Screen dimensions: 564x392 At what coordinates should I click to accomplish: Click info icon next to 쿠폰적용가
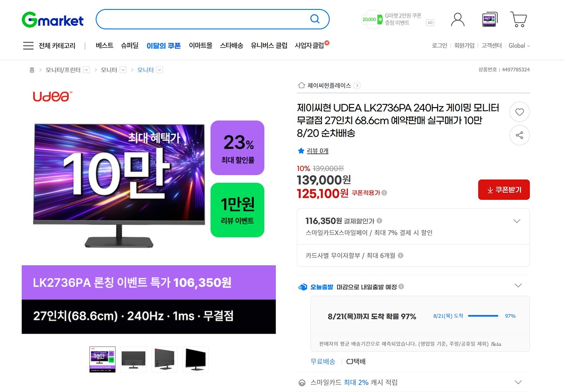[x=384, y=193]
